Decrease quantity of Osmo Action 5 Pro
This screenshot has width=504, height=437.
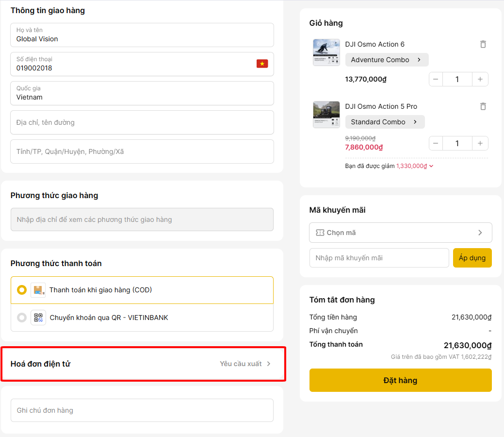point(436,143)
